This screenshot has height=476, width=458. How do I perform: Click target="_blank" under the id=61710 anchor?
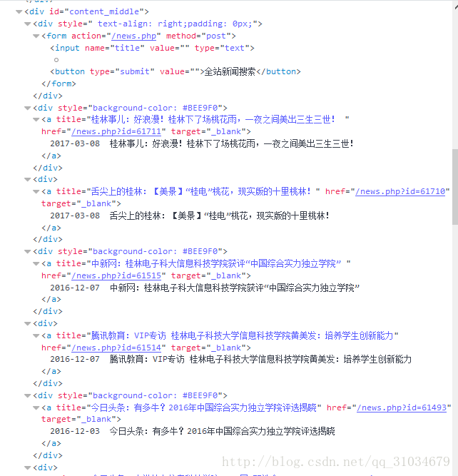[x=79, y=203]
